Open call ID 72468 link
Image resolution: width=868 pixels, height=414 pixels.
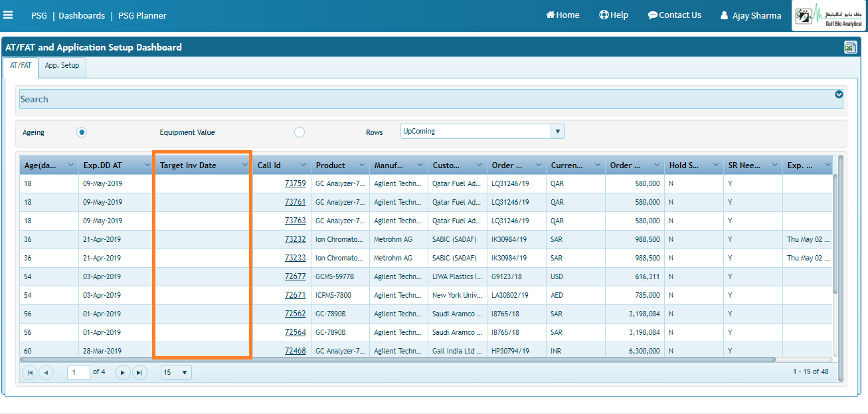[x=296, y=351]
